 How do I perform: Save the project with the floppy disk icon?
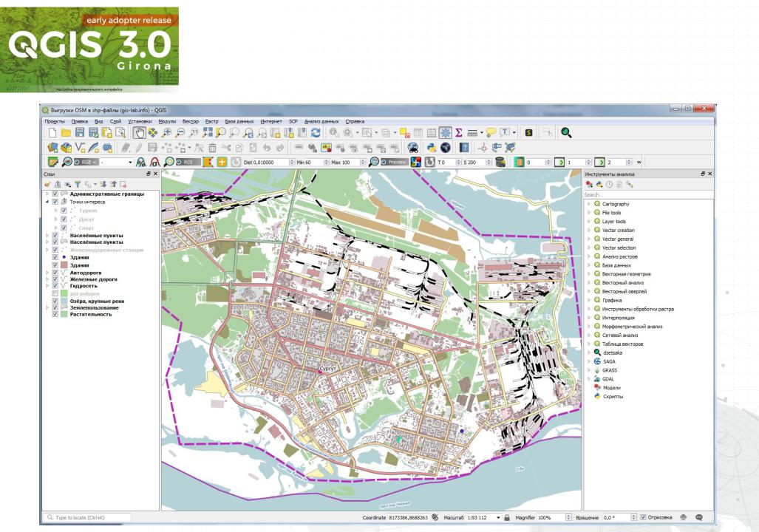click(x=80, y=133)
